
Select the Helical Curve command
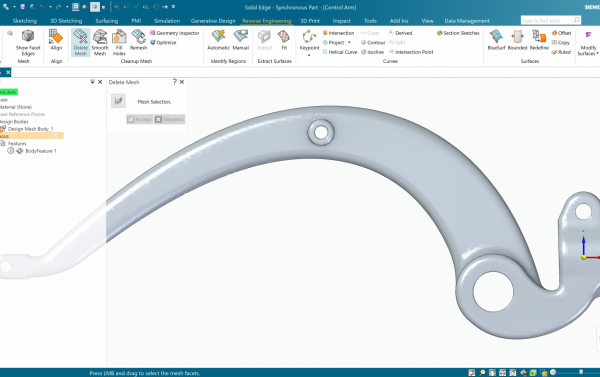340,52
